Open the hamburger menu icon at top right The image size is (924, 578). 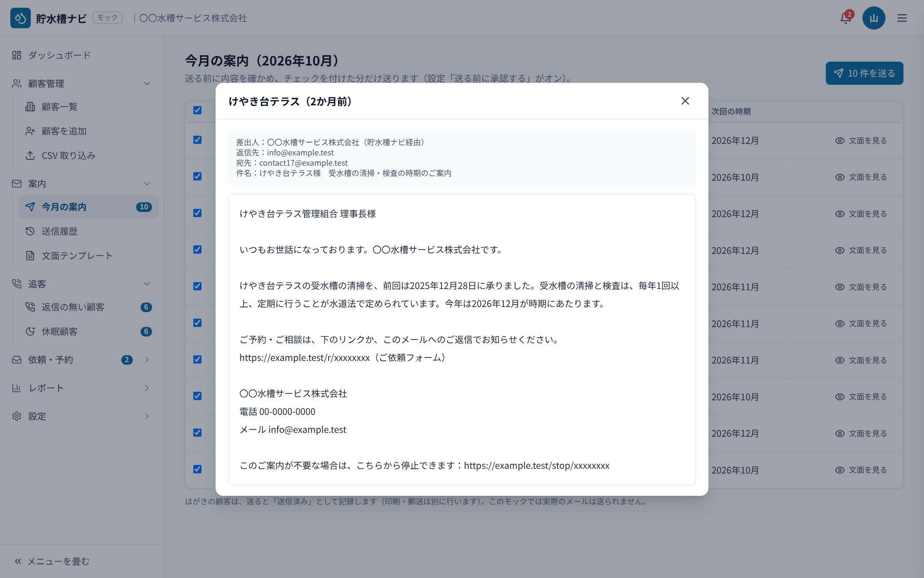click(902, 18)
